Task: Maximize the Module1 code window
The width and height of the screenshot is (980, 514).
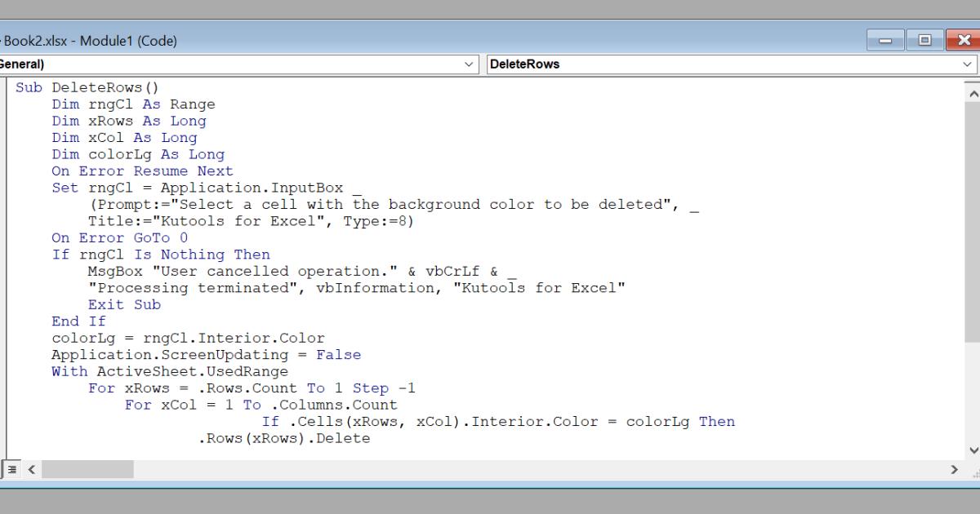Action: click(924, 40)
